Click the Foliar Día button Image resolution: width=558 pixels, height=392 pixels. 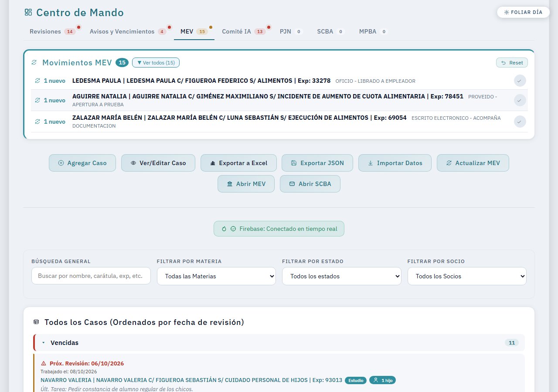click(x=523, y=12)
